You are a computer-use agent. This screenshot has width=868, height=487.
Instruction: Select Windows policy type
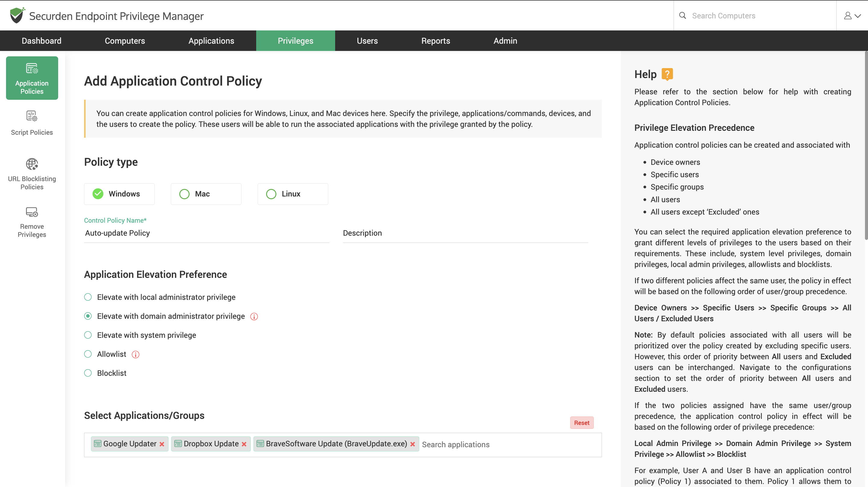point(119,194)
